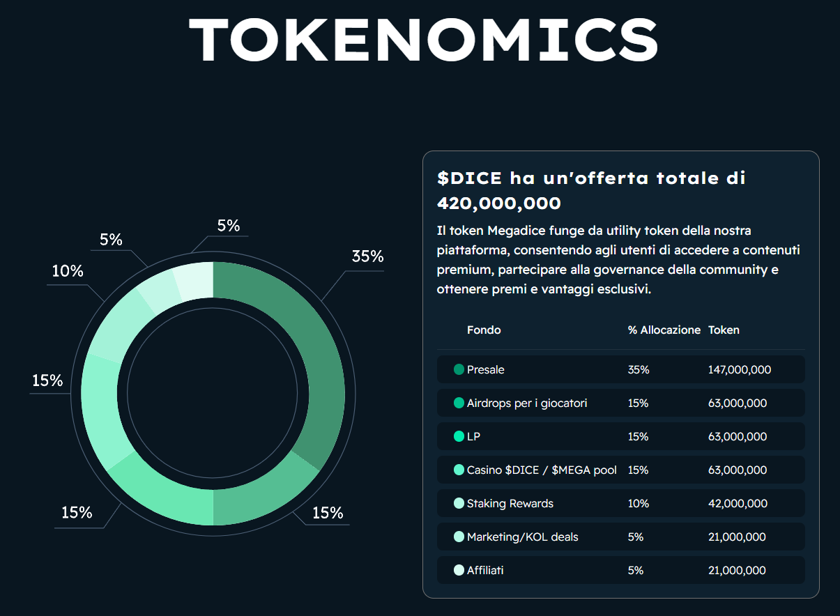Screen dimensions: 840x616
Task: Click the Affiliati legend color dot
Action: point(459,570)
